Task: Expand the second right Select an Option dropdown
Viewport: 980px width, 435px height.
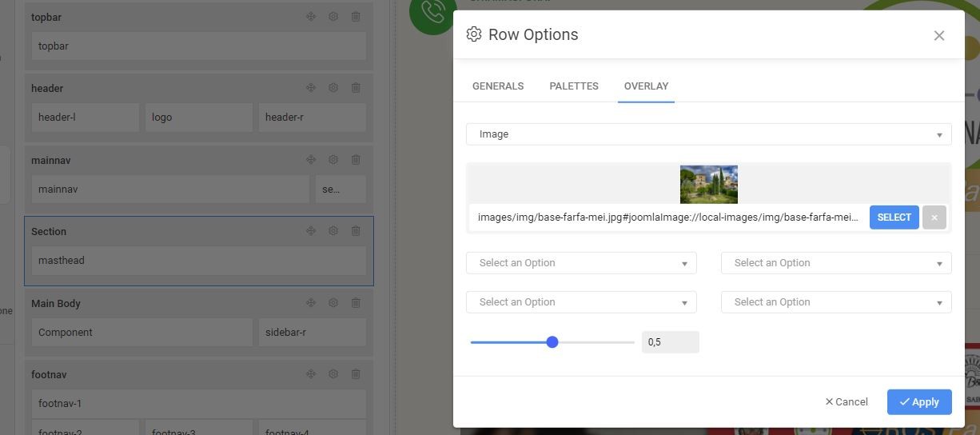Action: point(835,302)
